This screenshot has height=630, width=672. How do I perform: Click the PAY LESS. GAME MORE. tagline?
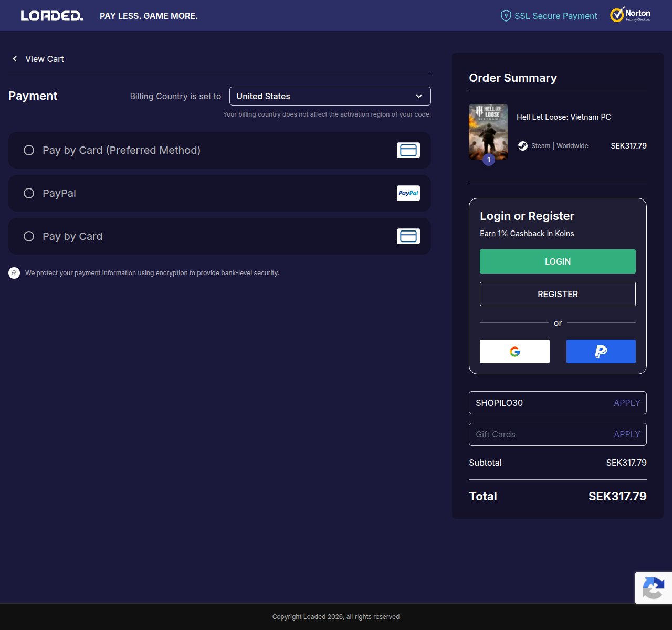point(149,16)
